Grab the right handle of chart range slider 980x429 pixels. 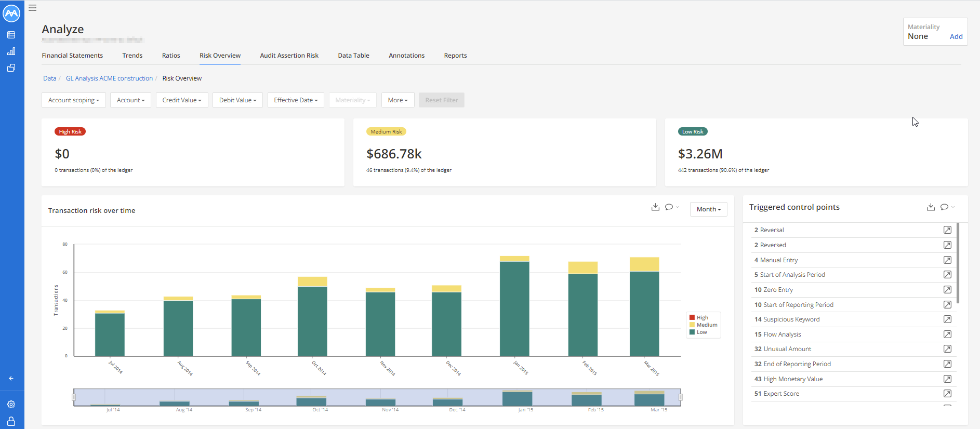[680, 397]
